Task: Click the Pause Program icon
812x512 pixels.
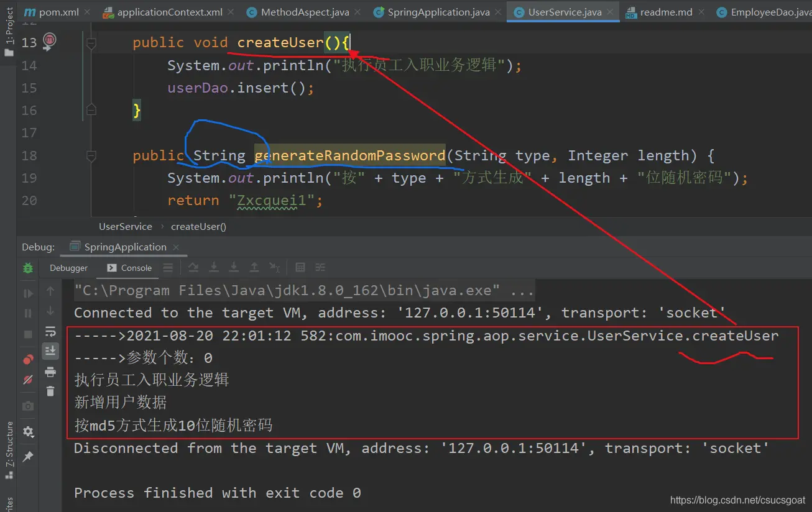Action: (x=28, y=314)
